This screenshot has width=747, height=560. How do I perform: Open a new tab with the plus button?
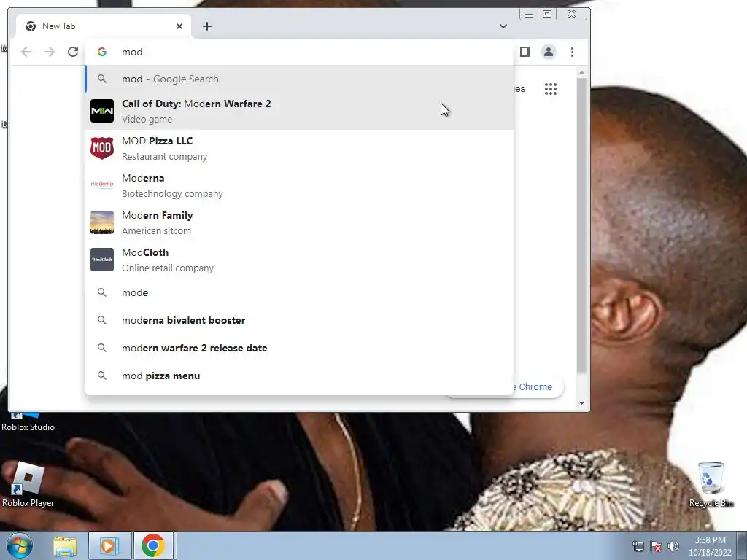pyautogui.click(x=206, y=26)
